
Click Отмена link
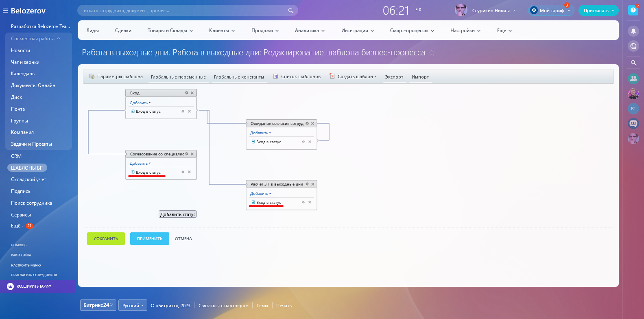(183, 239)
